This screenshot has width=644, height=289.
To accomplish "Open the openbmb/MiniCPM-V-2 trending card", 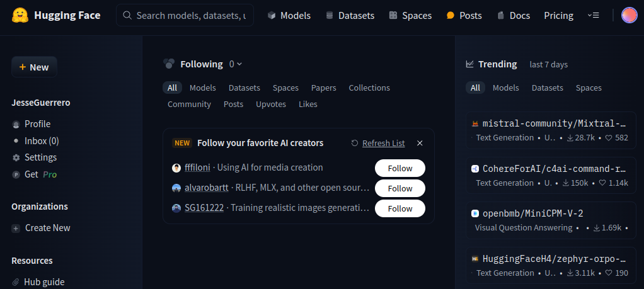I will tap(551, 220).
